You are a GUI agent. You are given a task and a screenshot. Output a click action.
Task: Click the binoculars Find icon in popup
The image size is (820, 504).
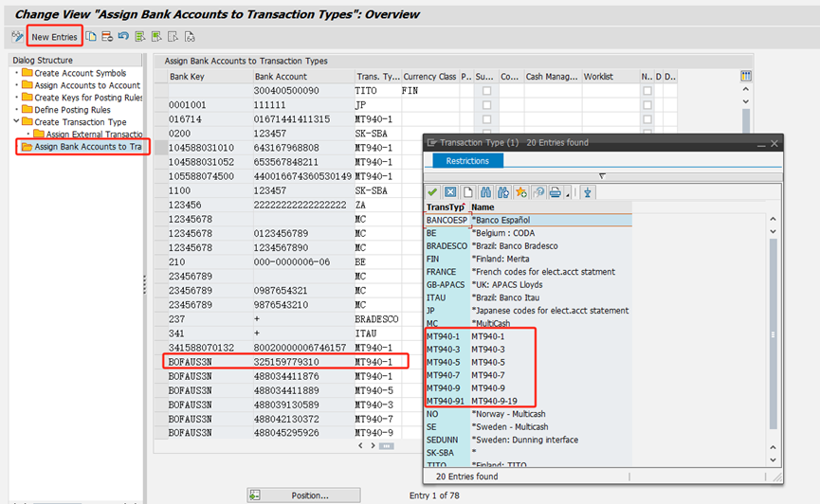486,192
